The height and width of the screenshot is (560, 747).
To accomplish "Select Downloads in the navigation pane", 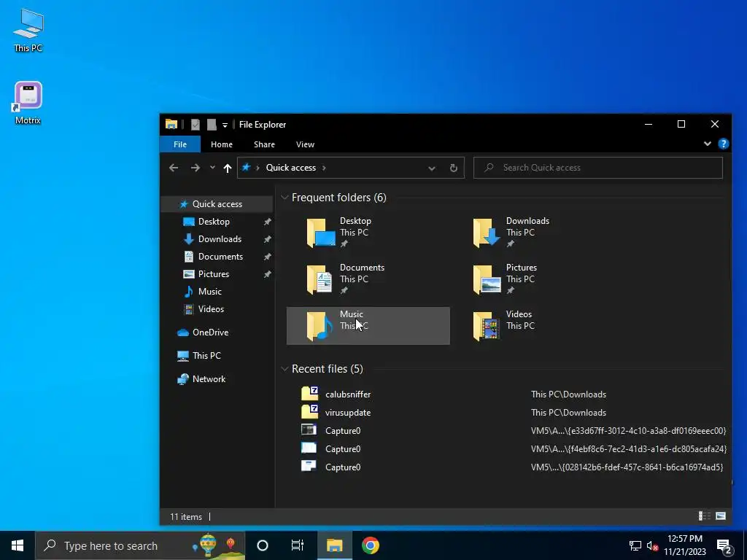I will coord(220,239).
